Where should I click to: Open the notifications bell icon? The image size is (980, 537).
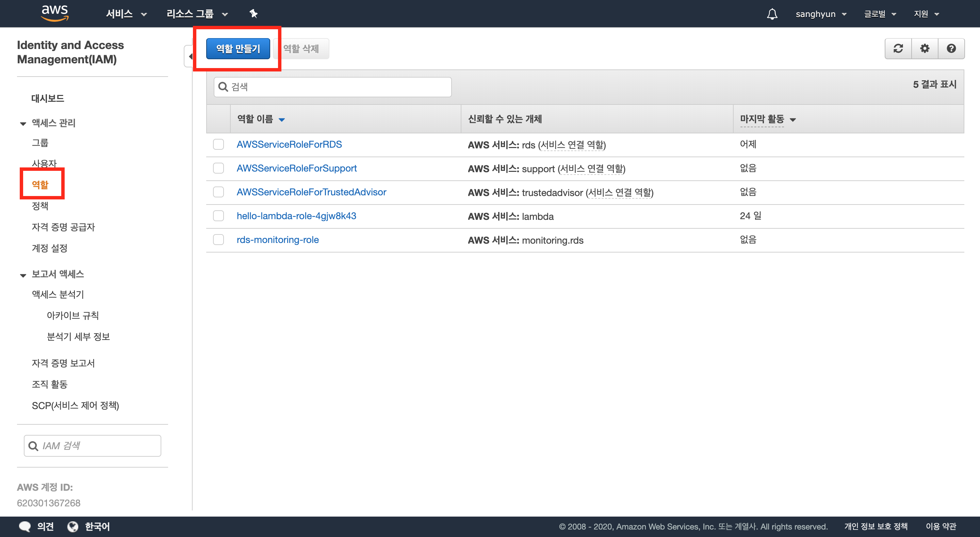point(772,14)
